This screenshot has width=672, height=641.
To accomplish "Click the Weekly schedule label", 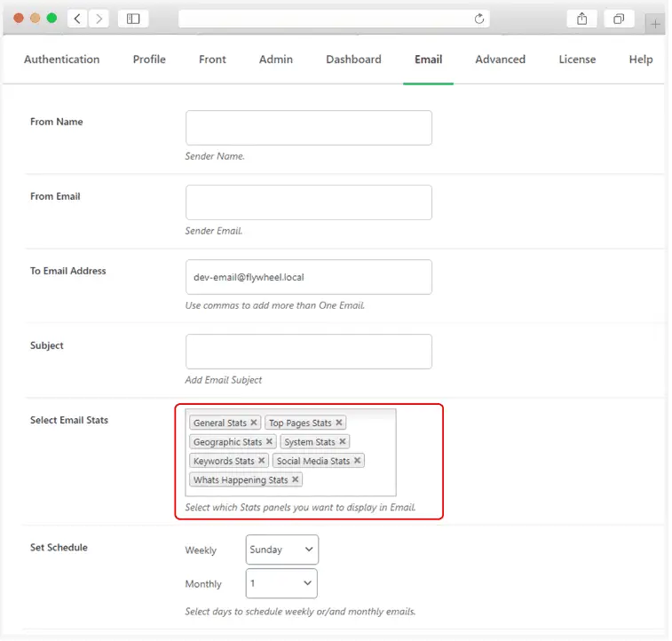I will [201, 550].
